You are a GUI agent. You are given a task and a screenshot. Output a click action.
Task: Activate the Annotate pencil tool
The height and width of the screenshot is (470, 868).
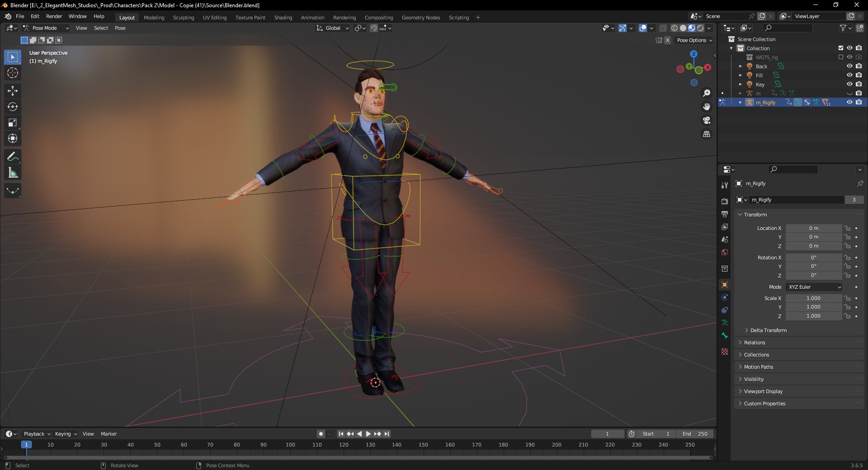[13, 157]
